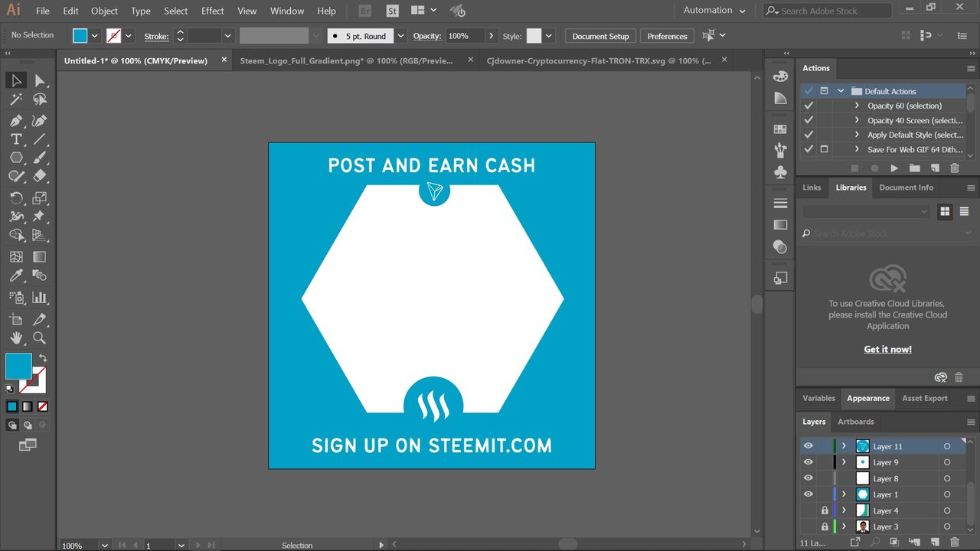Select the Line Segment tool
The width and height of the screenshot is (980, 551).
pos(40,139)
